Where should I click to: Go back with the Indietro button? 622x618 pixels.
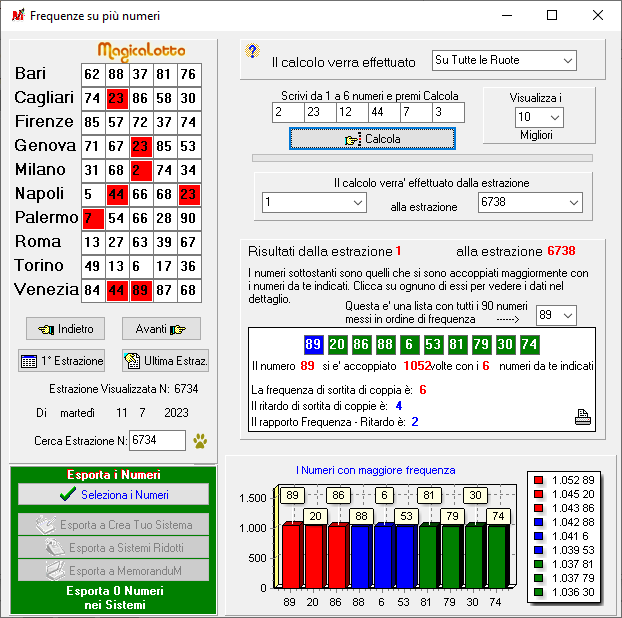(65, 329)
